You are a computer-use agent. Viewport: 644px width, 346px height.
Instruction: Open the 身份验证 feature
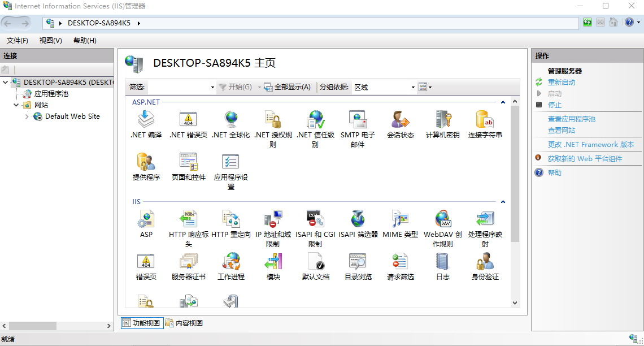[x=484, y=262]
